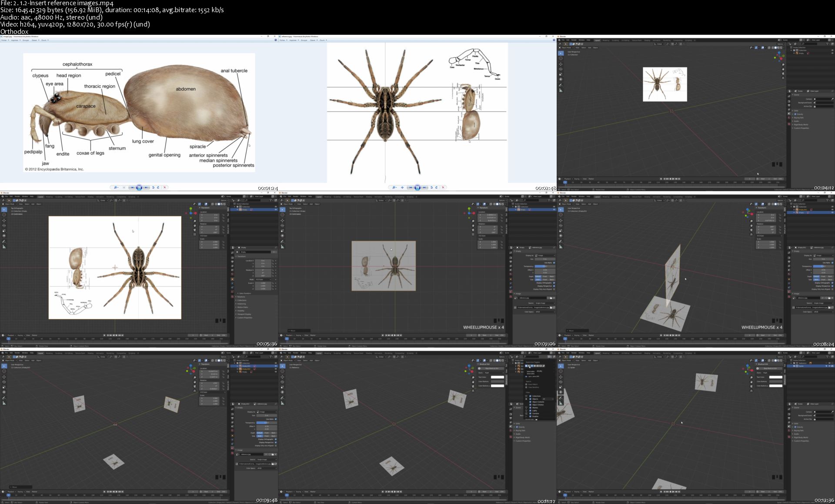Viewport: 835px width, 504px height.
Task: Select the Transform tool in the 00:04:12 frame
Action: click(561, 80)
